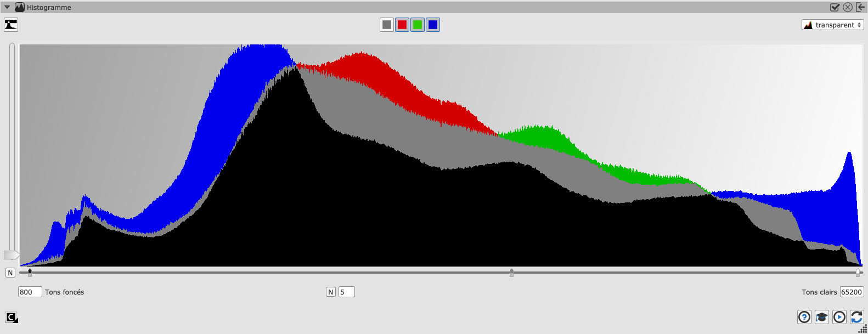Toggle the blue channel display

[433, 25]
